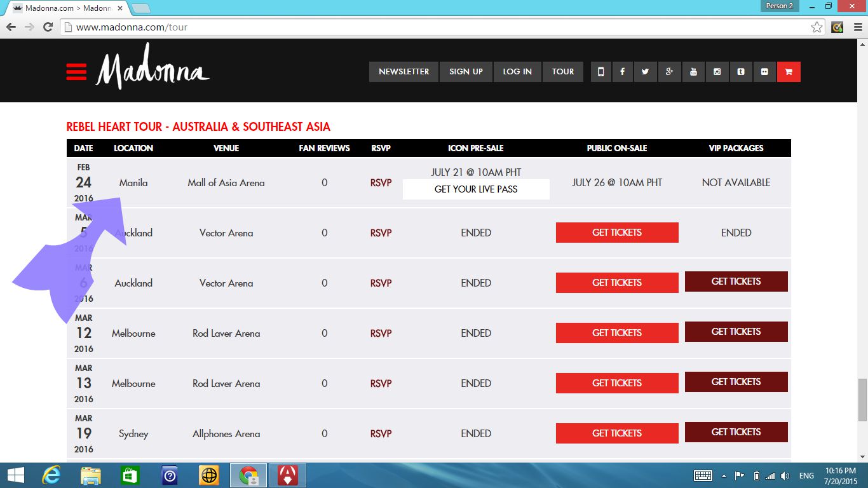The image size is (868, 488).
Task: Click the Flickr icon
Action: click(764, 72)
